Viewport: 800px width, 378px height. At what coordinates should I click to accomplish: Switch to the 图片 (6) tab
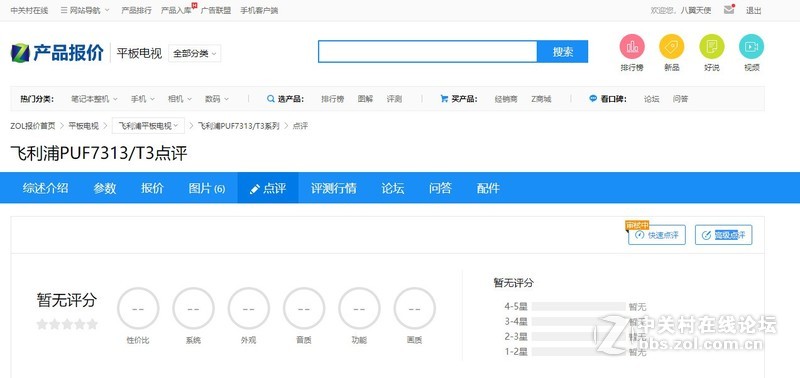[x=207, y=188]
